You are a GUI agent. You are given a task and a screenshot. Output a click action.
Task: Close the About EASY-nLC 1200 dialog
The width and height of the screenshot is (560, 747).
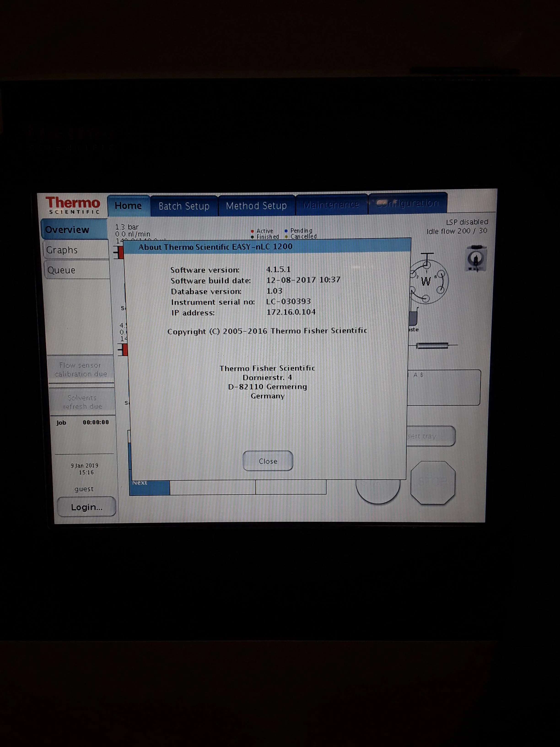click(x=268, y=461)
